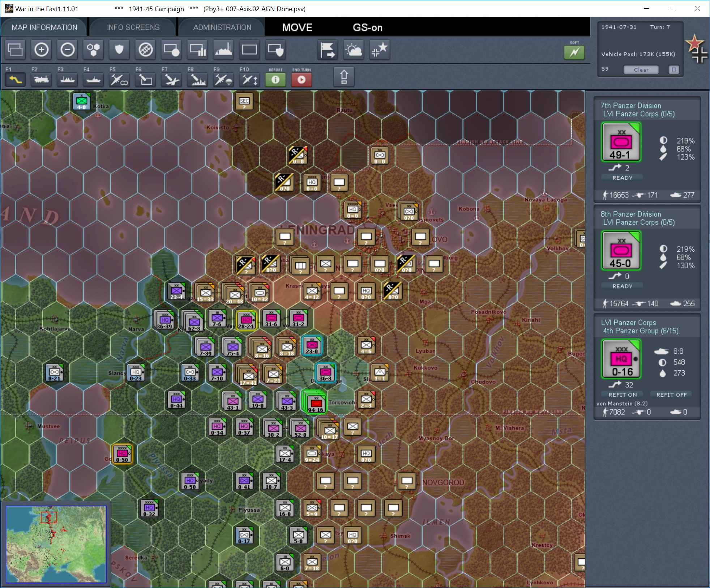
Task: Click the flag with arrow icon
Action: (x=328, y=50)
